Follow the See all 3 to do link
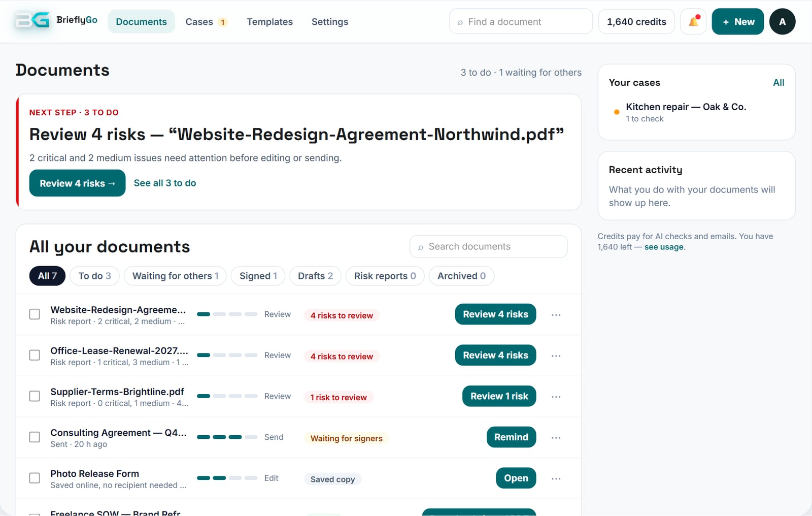Viewport: 812px width, 516px height. 165,183
